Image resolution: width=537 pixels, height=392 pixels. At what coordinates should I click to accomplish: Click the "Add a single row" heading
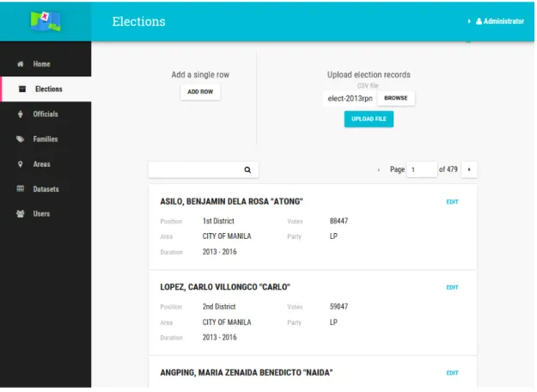click(200, 75)
